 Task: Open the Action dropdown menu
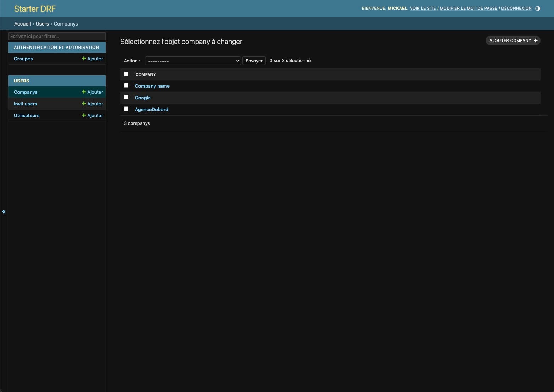[193, 61]
